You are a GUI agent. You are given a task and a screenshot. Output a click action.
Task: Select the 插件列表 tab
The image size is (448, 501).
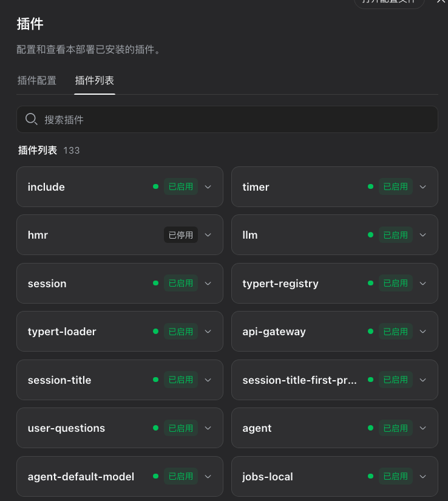coord(95,80)
